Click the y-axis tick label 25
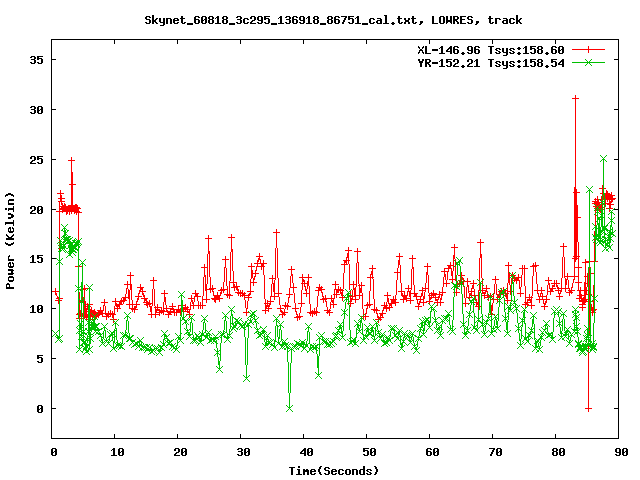The width and height of the screenshot is (640, 480). pos(36,160)
